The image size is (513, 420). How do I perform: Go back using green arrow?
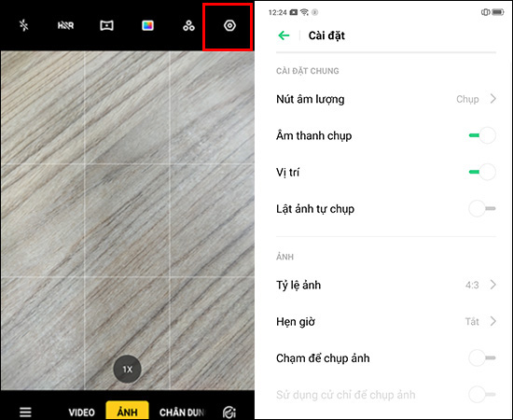coord(284,35)
